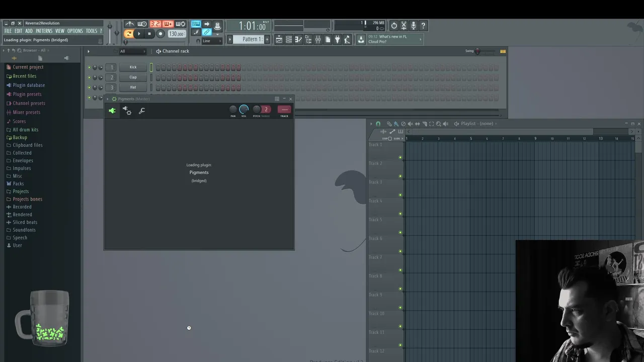Select the Hat channel button
This screenshot has height=362, width=644.
(133, 87)
